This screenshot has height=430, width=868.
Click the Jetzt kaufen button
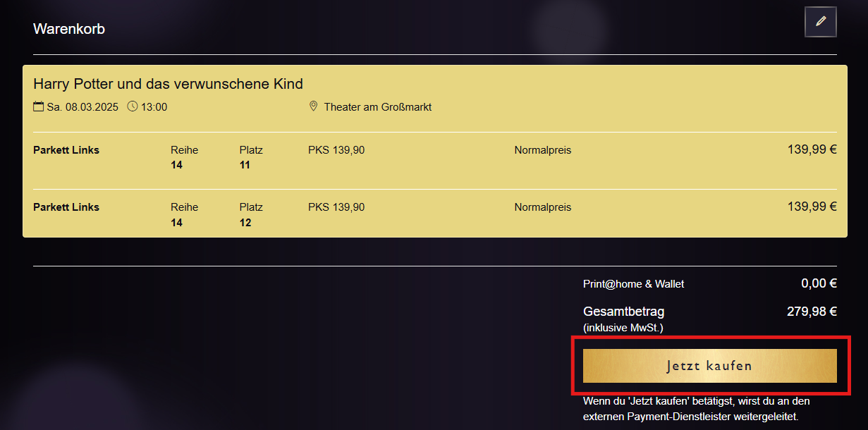[x=710, y=366]
